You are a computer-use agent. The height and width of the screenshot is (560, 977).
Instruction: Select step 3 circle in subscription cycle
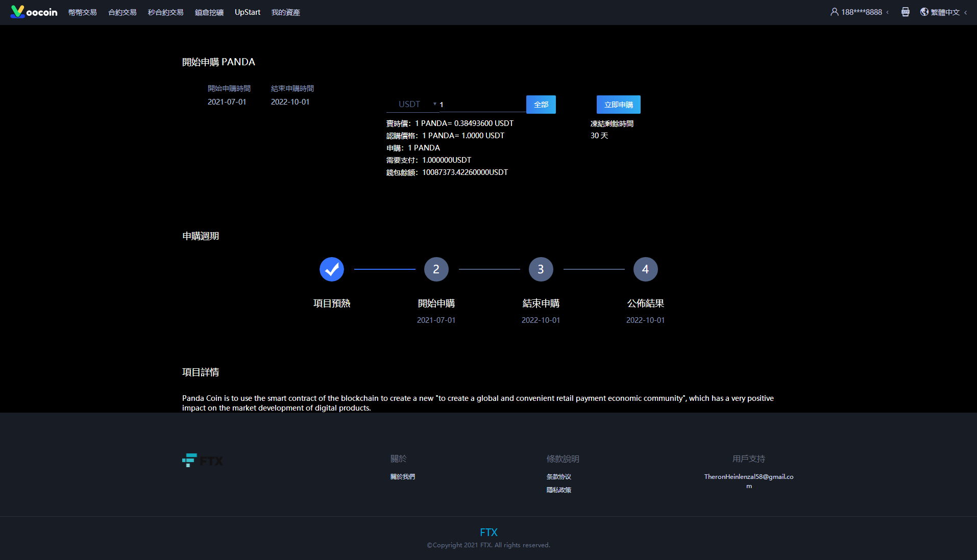pyautogui.click(x=541, y=269)
